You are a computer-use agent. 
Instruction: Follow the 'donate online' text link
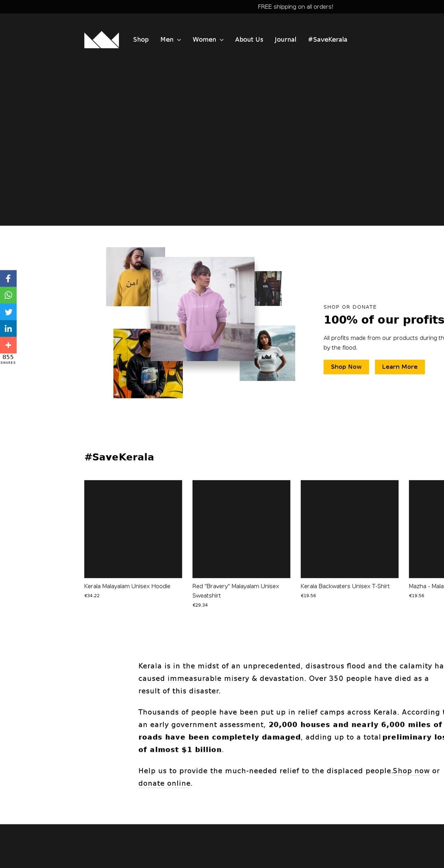[164, 783]
